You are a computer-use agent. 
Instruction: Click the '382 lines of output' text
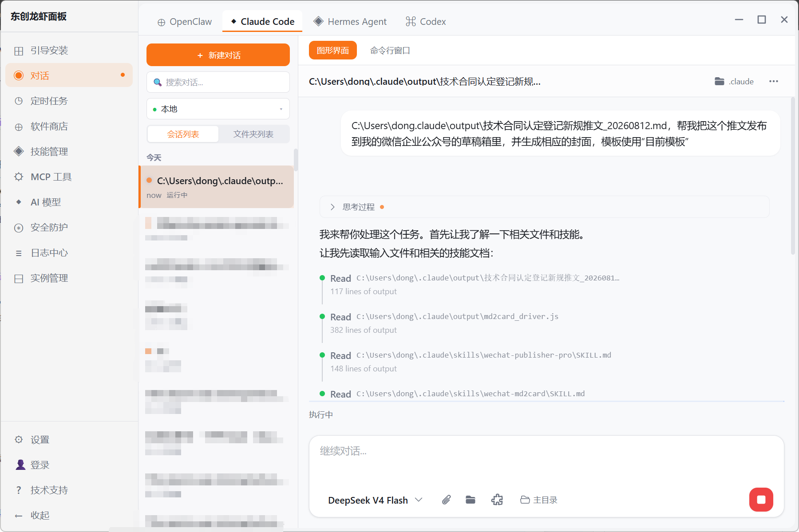click(x=364, y=330)
